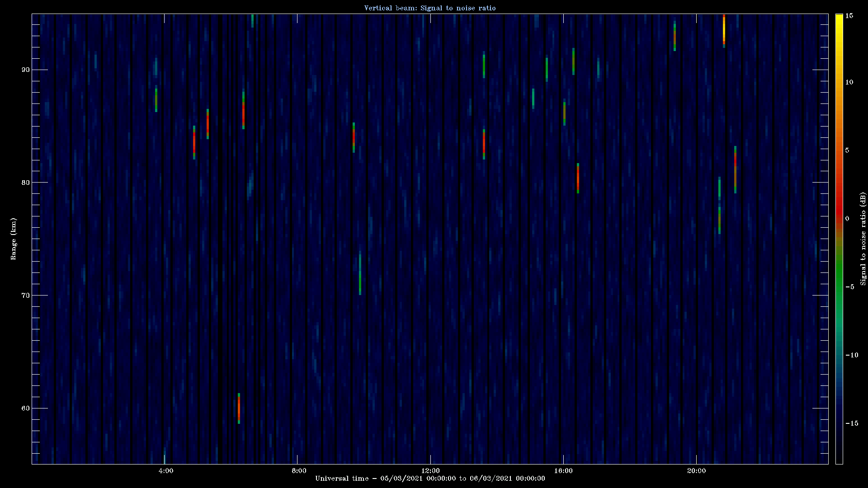Select the 80 km range tick label
This screenshot has height=488, width=868.
click(x=25, y=183)
